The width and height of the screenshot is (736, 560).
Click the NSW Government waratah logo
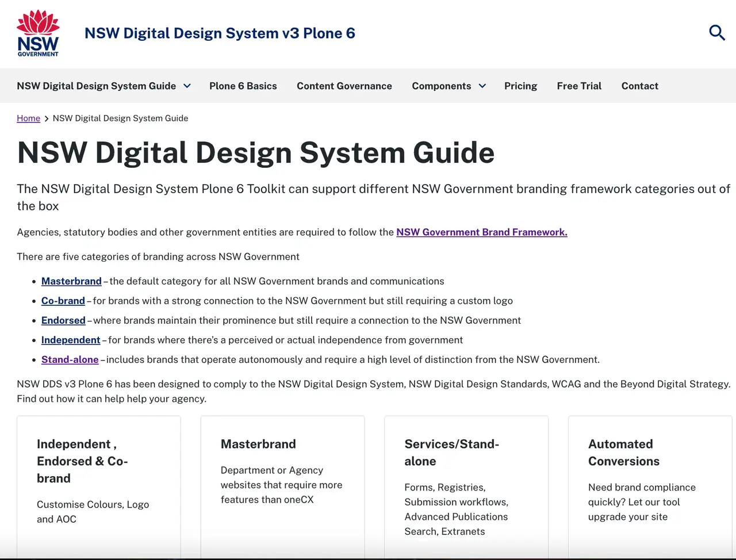[38, 33]
